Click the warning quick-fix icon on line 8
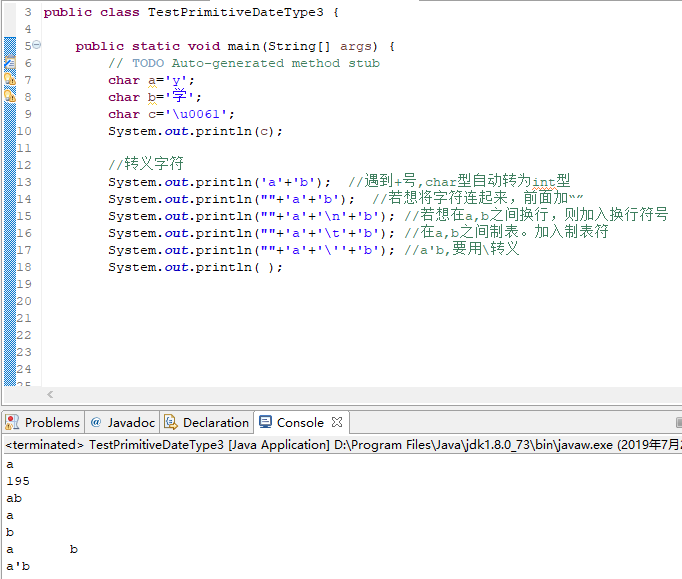This screenshot has height=579, width=682. 10,96
